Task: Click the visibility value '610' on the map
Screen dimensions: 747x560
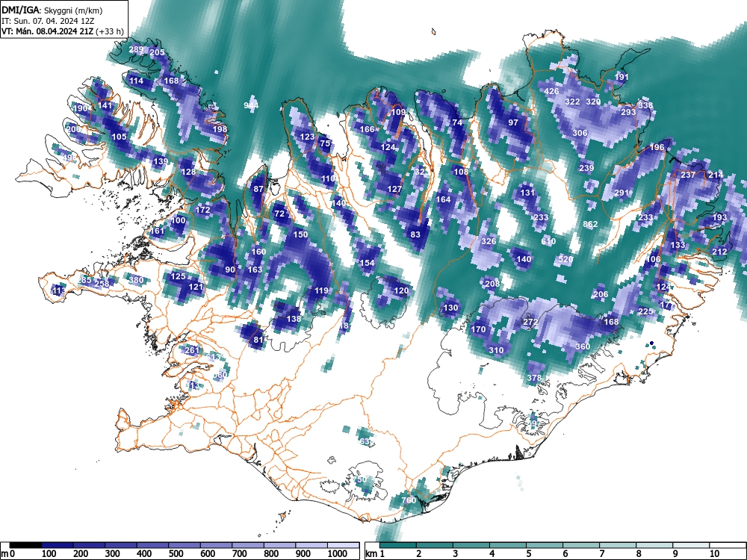Action: [x=548, y=241]
